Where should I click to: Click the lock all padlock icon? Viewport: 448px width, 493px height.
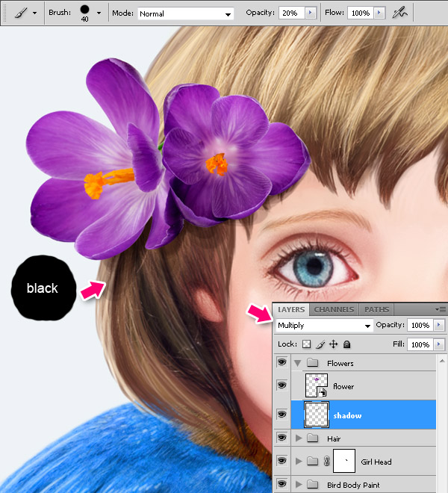(346, 344)
